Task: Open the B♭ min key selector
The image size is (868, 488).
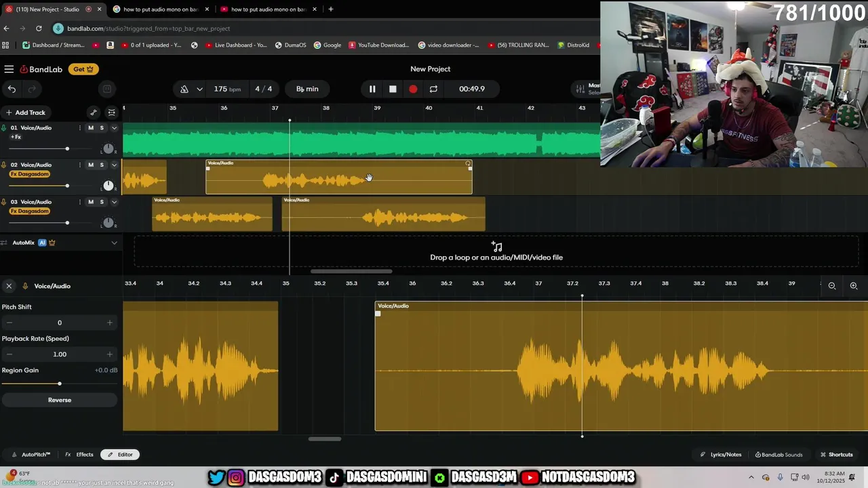Action: [307, 89]
